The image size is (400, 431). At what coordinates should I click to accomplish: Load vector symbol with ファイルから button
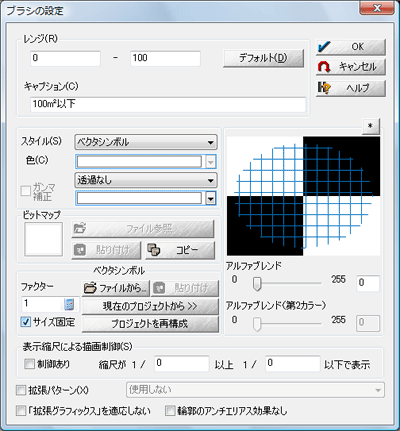(116, 288)
